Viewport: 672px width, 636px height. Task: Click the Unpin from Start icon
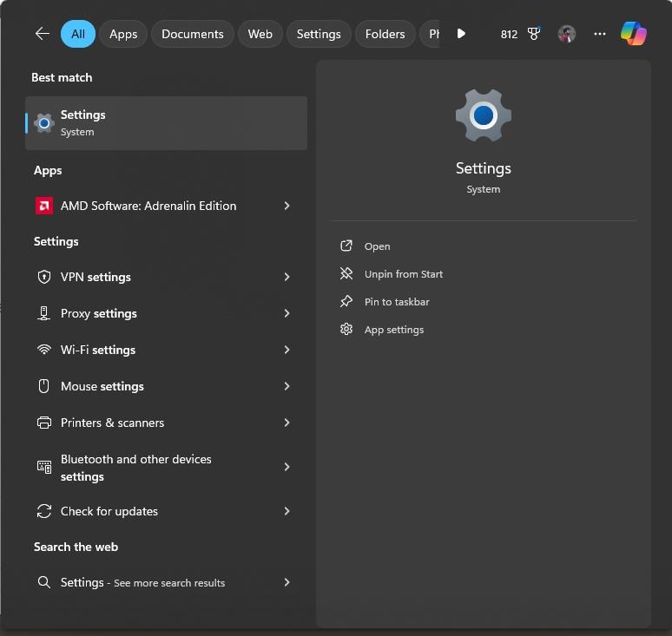tap(346, 273)
